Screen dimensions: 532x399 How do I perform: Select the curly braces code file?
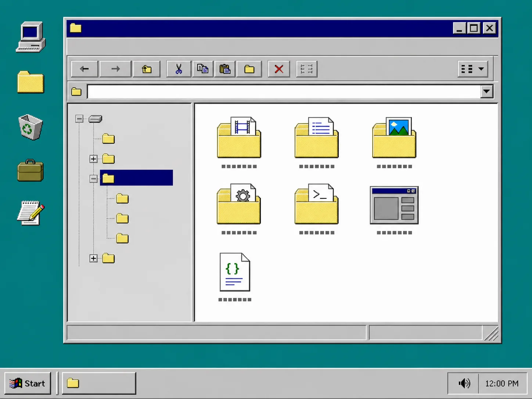[235, 272]
